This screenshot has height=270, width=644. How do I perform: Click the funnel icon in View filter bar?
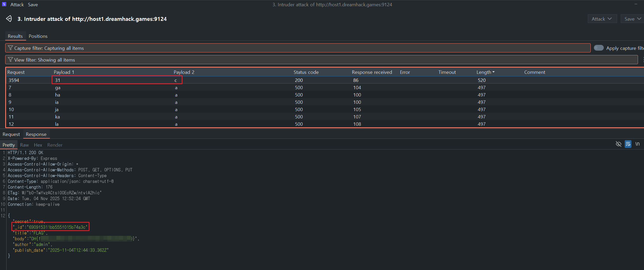10,60
